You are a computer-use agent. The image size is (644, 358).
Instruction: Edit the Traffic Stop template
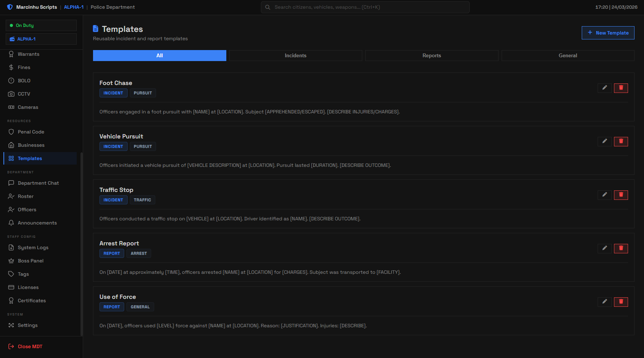tap(605, 195)
